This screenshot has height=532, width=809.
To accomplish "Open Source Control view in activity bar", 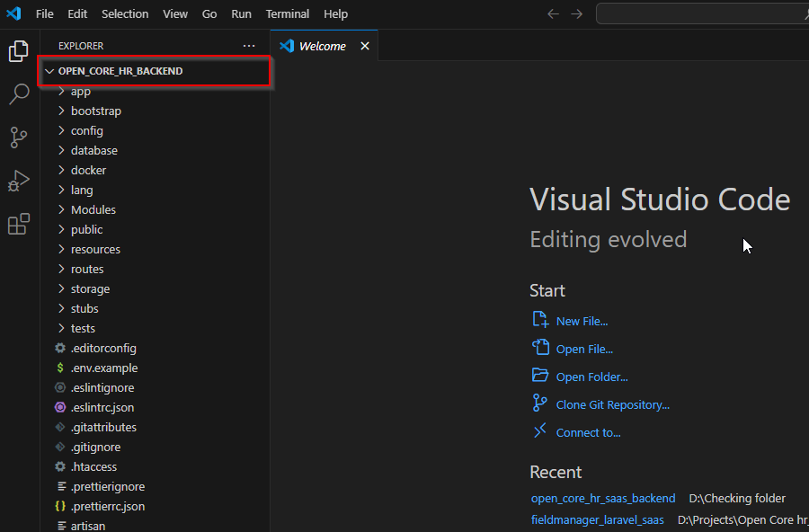I will click(19, 137).
